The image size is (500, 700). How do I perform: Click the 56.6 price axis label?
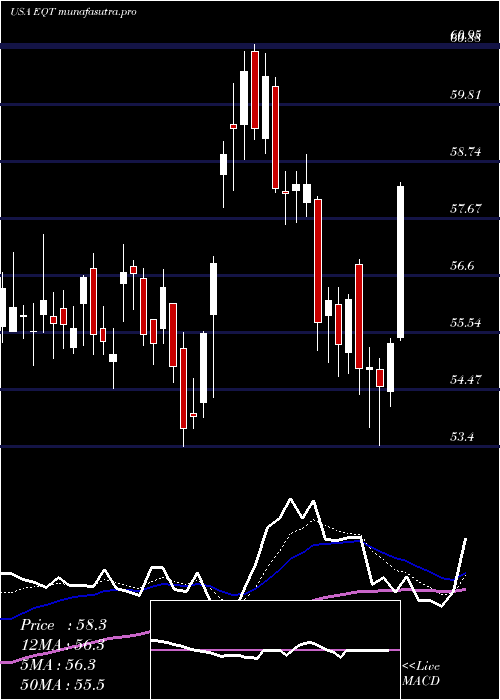(462, 266)
